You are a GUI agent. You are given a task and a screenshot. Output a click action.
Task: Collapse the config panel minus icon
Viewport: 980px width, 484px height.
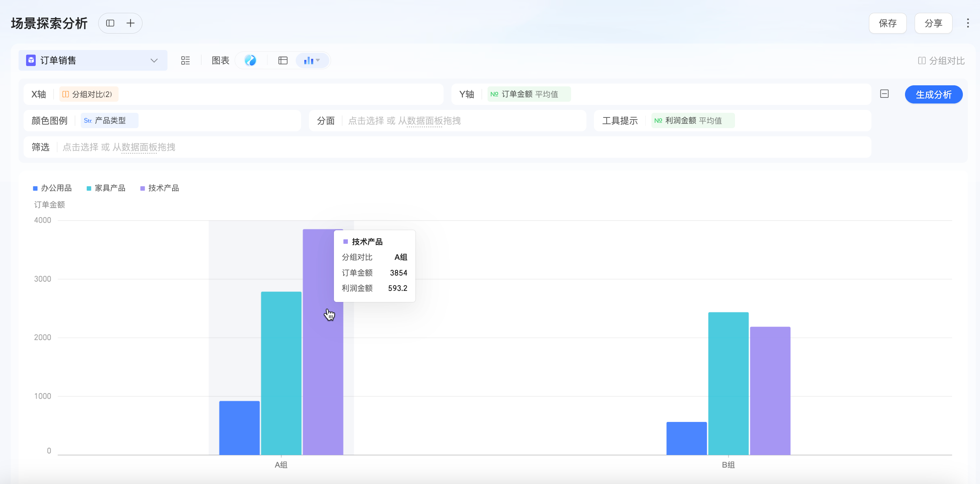(884, 94)
